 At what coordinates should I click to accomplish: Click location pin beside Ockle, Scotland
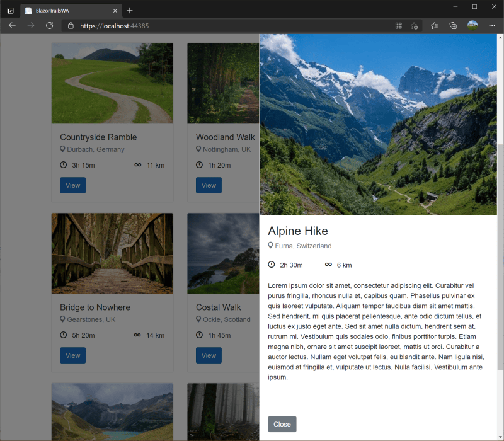(x=198, y=319)
